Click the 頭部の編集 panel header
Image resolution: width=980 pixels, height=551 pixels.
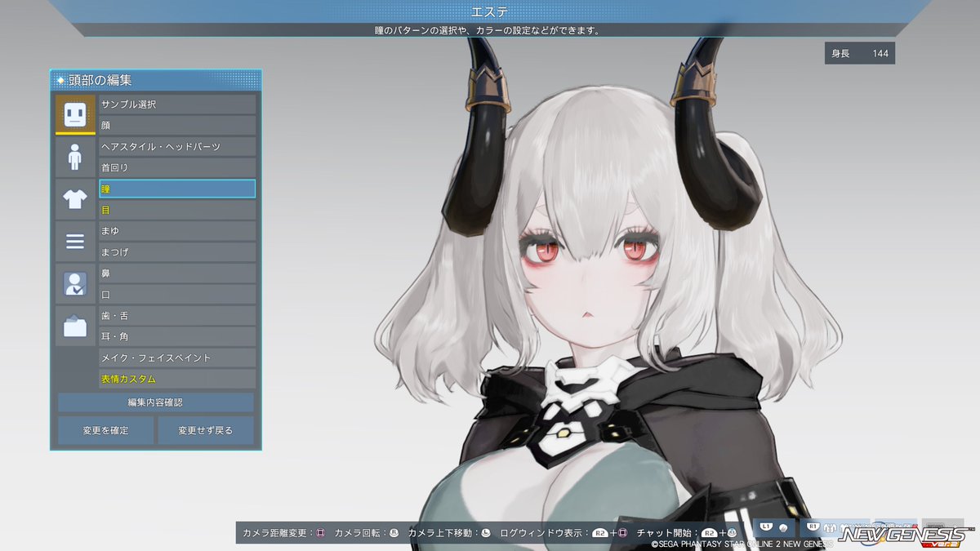[x=156, y=80]
